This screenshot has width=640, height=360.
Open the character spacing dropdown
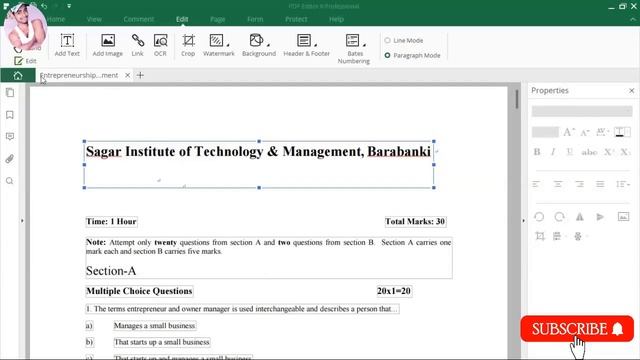click(x=602, y=132)
